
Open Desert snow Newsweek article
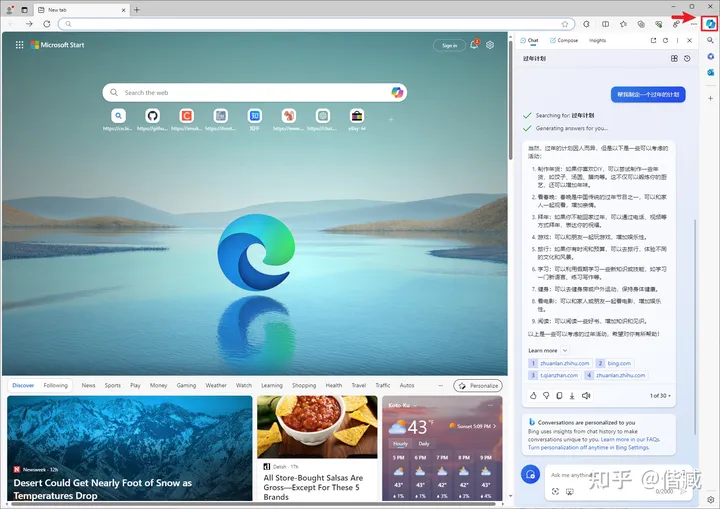point(130,448)
